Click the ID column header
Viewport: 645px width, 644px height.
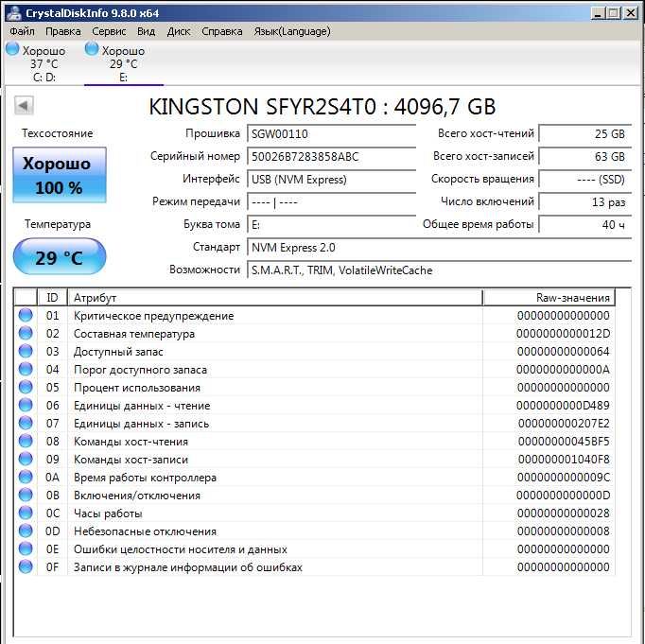tap(52, 298)
